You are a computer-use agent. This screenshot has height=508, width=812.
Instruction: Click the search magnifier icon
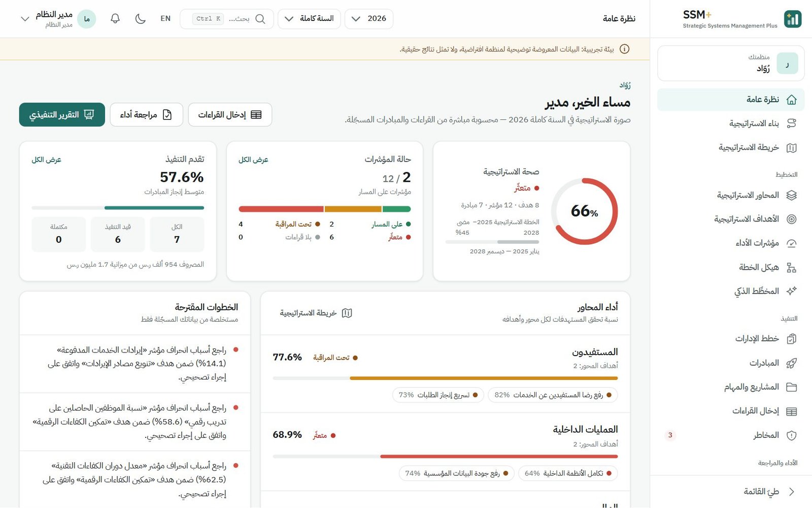[260, 19]
